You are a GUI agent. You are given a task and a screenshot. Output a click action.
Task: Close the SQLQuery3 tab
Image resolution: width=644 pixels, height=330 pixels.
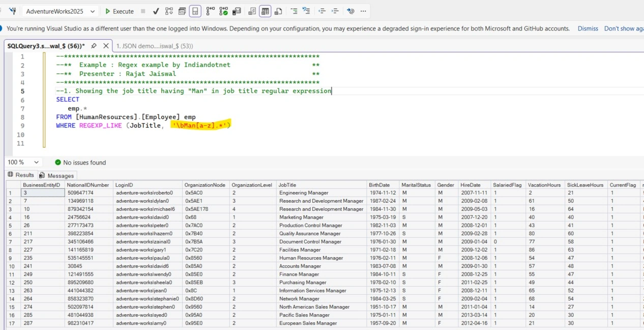[106, 46]
